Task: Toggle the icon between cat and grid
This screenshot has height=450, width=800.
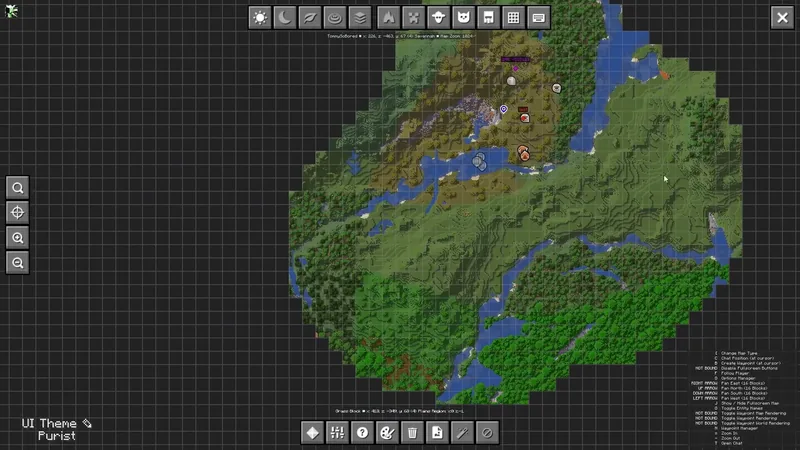Action: point(488,18)
